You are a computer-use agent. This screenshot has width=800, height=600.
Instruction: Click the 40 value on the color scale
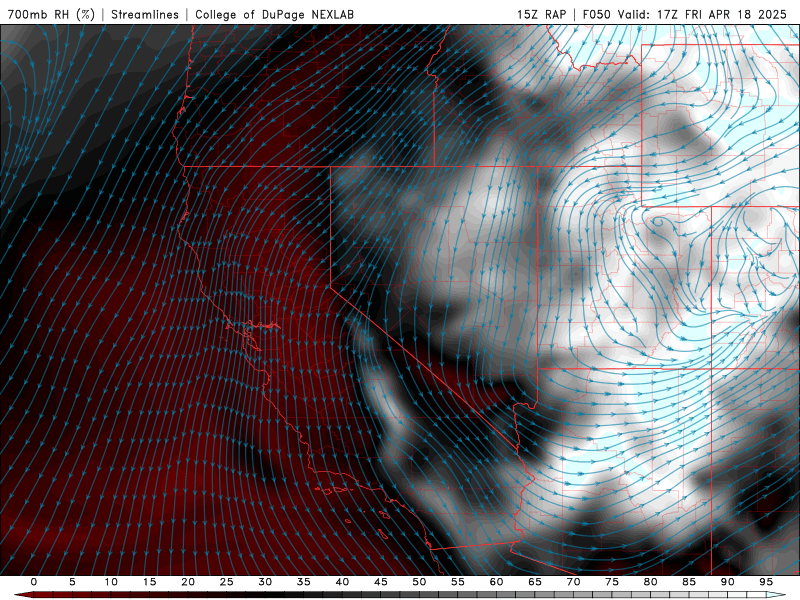pyautogui.click(x=342, y=582)
